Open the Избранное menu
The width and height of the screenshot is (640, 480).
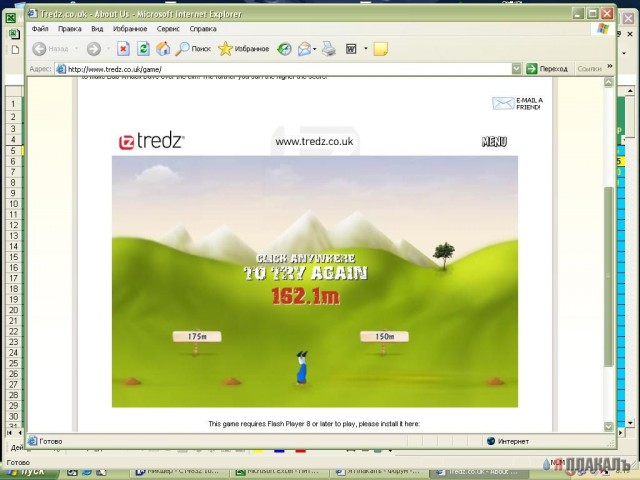(130, 29)
